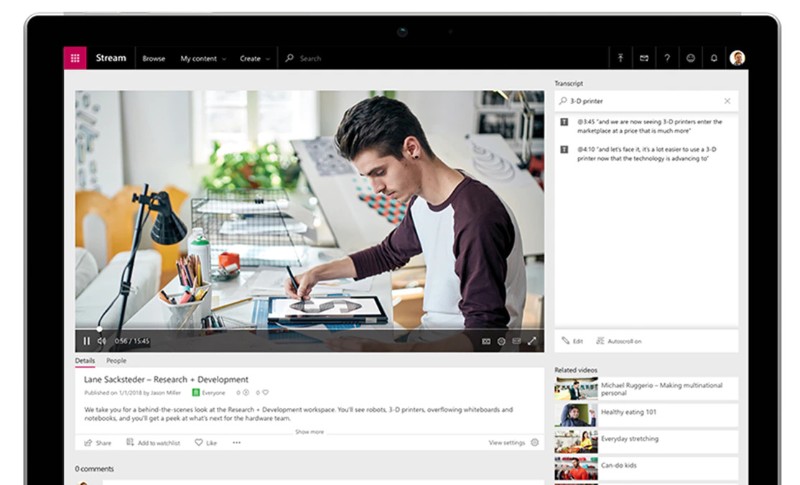This screenshot has height=485, width=800.
Task: Click the 0:56 / 15:45 time display
Action: pos(132,341)
